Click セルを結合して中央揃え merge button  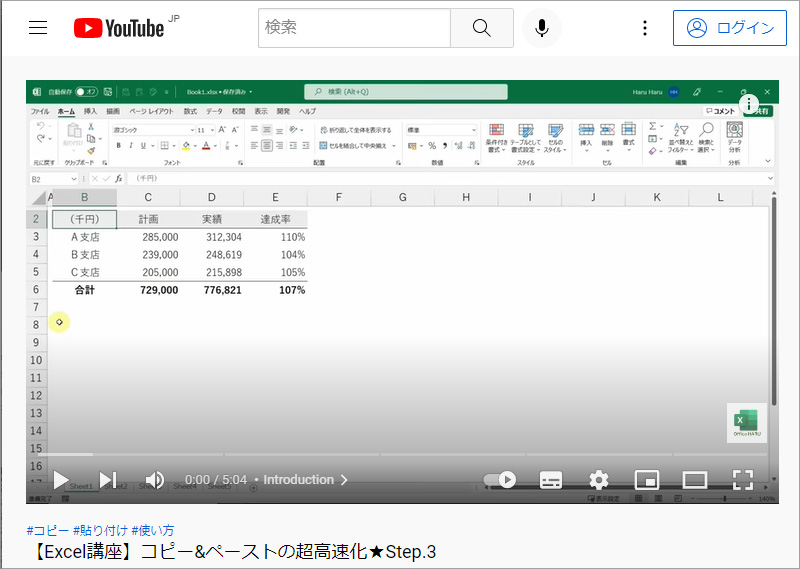coord(357,146)
